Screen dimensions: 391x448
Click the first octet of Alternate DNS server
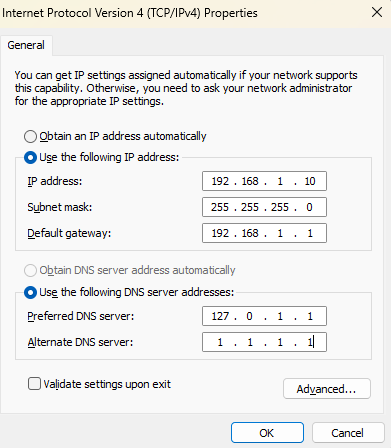pyautogui.click(x=220, y=342)
